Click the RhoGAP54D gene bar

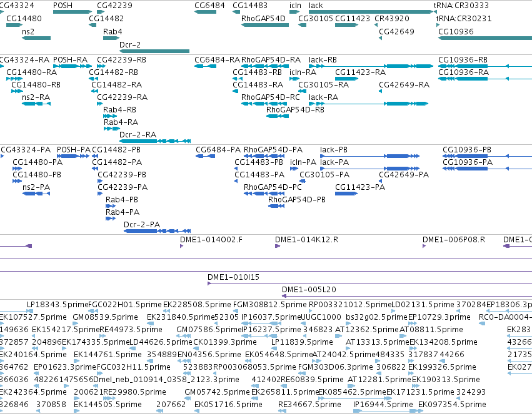[x=265, y=25]
